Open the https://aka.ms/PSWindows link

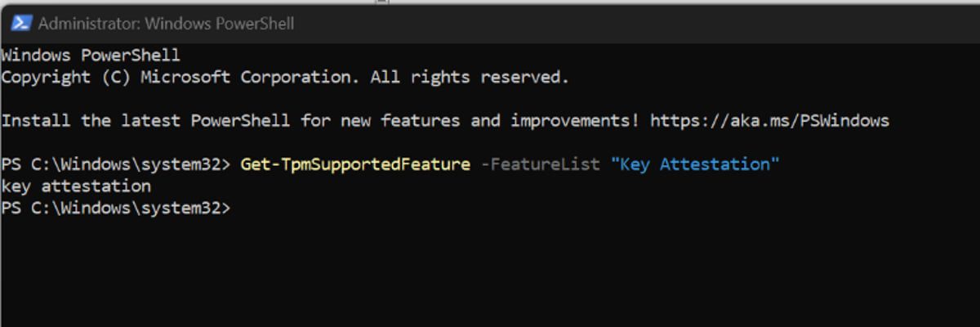pyautogui.click(x=769, y=121)
